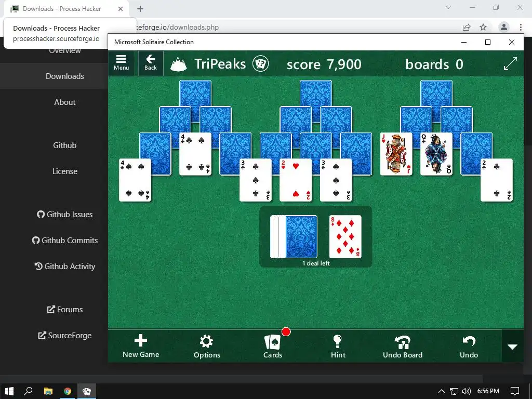This screenshot has width=532, height=399.
Task: Click the 8 of diamonds waste card
Action: 345,236
